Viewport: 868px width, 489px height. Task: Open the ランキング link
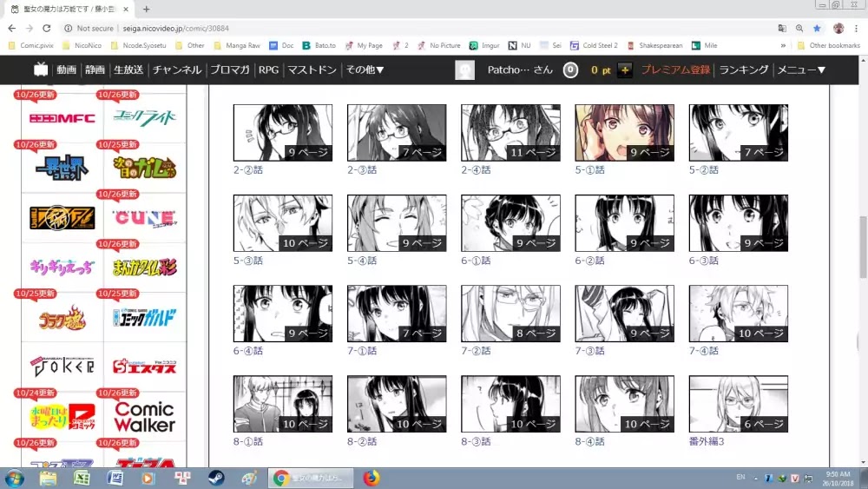[x=744, y=69]
